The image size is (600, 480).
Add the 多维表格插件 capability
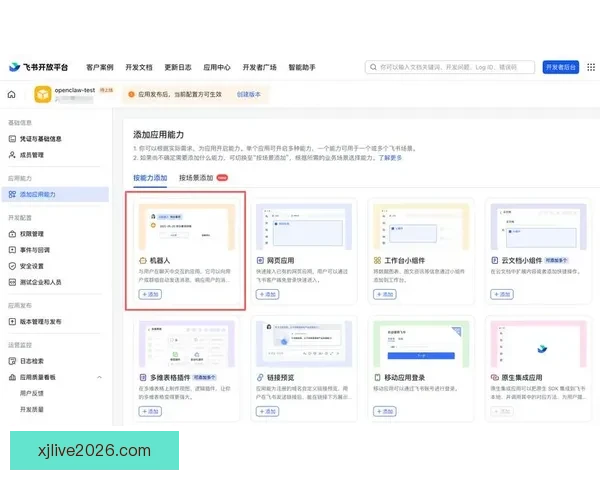150,411
